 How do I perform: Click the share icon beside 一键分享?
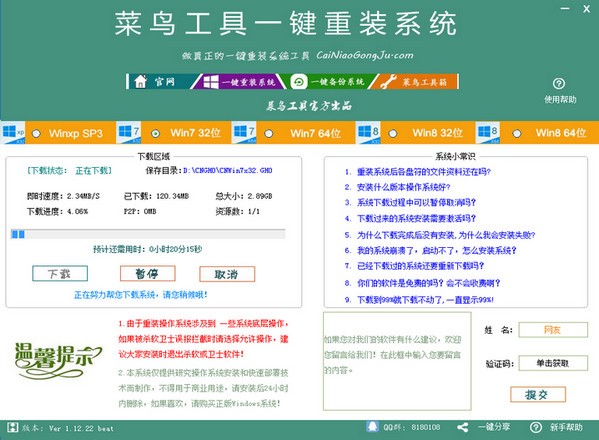[x=463, y=427]
